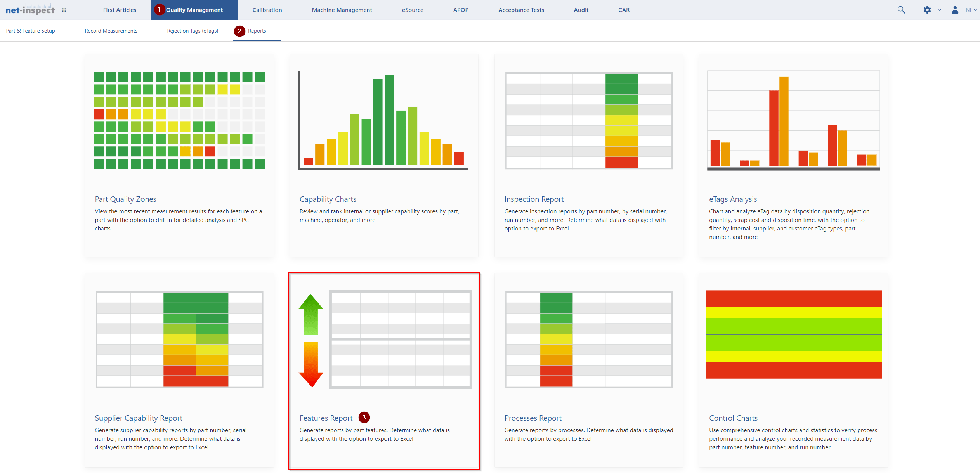Image resolution: width=980 pixels, height=473 pixels.
Task: Go to the Acceptance Tests menu
Action: coord(521,10)
